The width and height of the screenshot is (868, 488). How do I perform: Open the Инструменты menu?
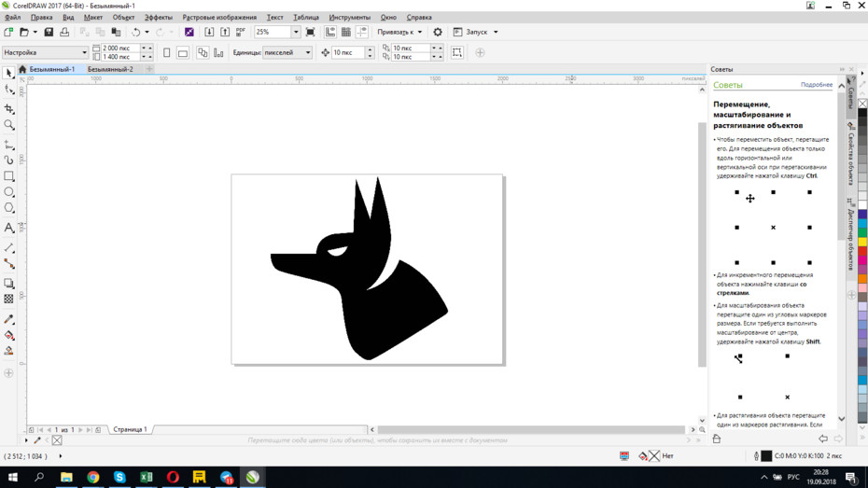click(349, 17)
